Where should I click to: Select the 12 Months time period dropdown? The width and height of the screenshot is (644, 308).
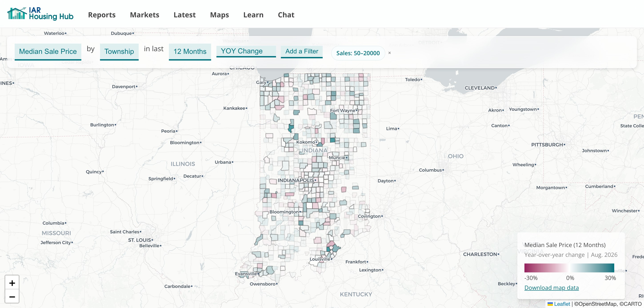point(190,52)
